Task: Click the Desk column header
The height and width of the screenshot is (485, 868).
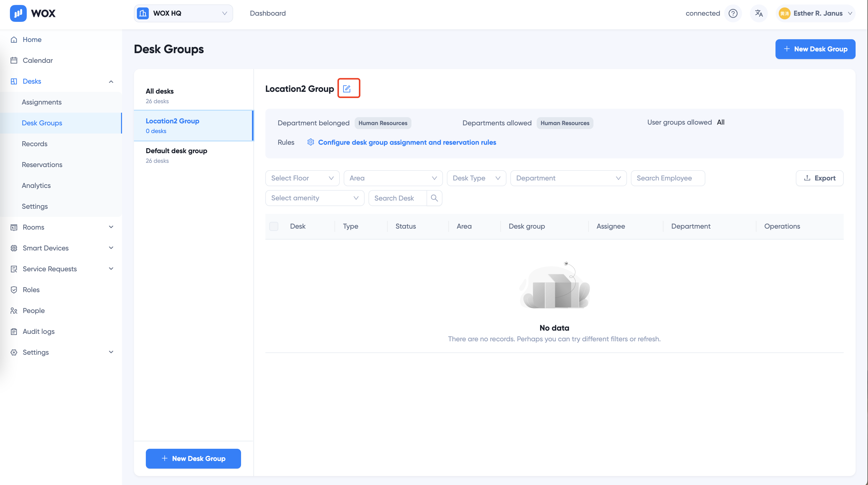Action: (x=298, y=226)
